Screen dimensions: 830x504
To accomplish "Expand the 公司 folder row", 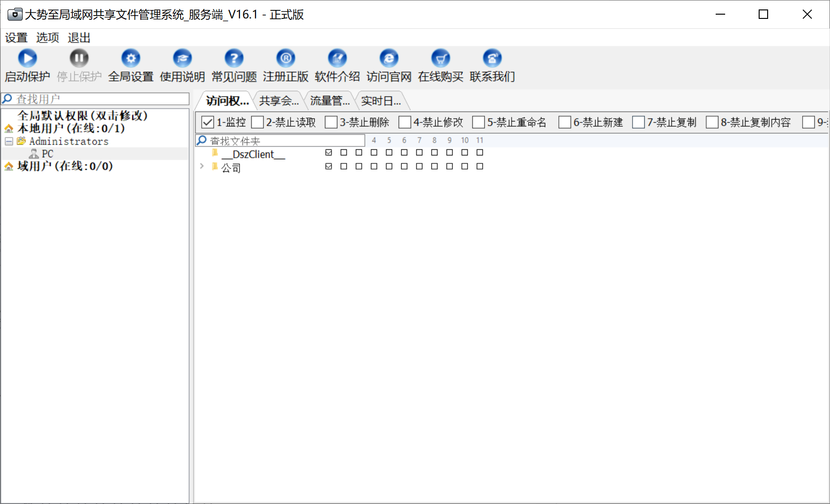I will tap(202, 166).
